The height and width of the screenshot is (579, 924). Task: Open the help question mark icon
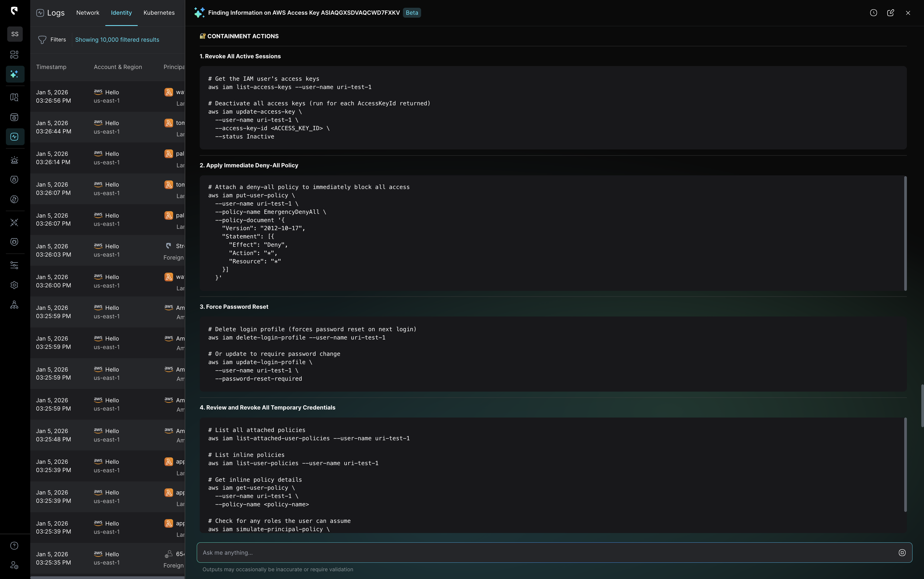point(14,546)
